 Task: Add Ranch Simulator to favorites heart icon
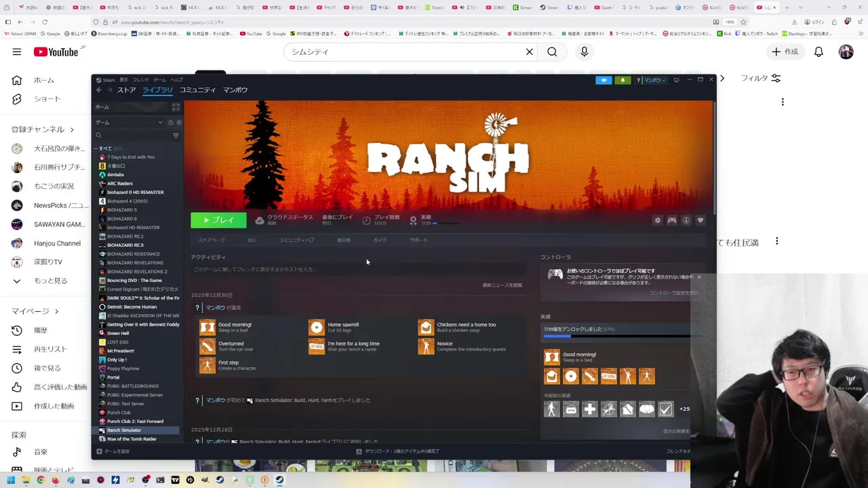point(701,220)
